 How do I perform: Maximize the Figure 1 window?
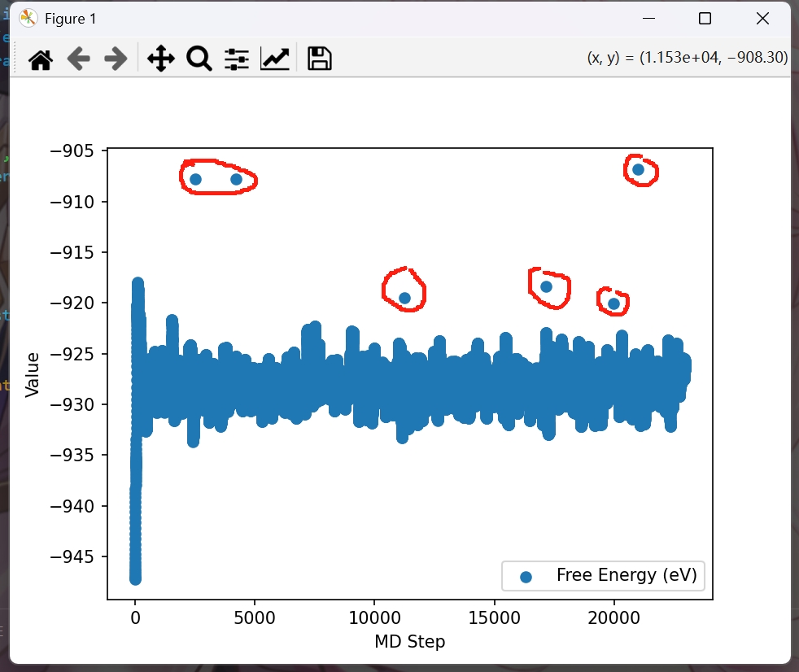pyautogui.click(x=705, y=18)
